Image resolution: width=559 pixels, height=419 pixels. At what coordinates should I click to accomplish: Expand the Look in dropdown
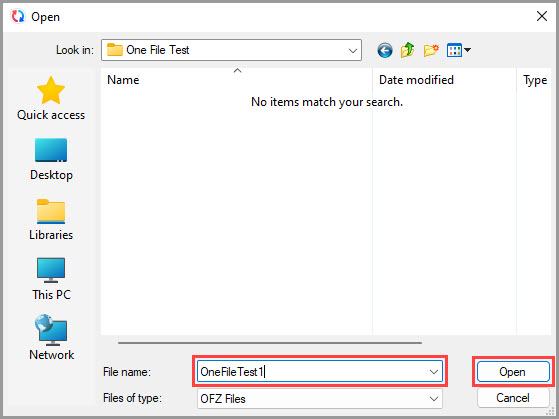353,51
